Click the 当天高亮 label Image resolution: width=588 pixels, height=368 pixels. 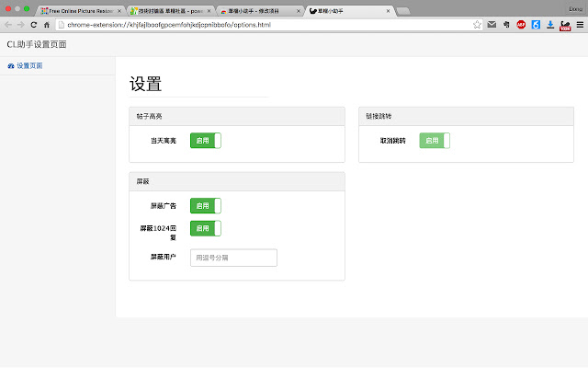(164, 141)
